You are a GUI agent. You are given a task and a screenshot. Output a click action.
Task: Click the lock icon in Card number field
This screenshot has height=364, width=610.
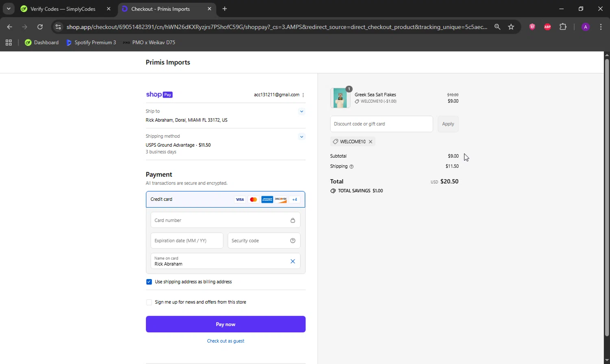point(293,220)
